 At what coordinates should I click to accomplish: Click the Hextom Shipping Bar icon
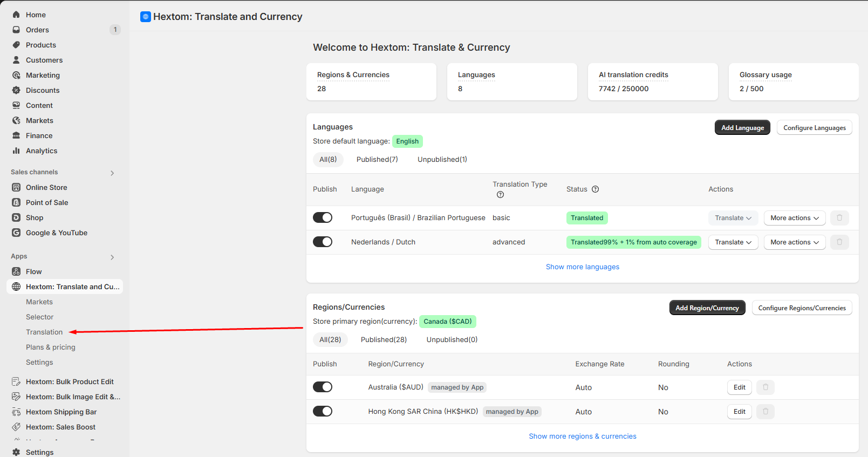(16, 412)
